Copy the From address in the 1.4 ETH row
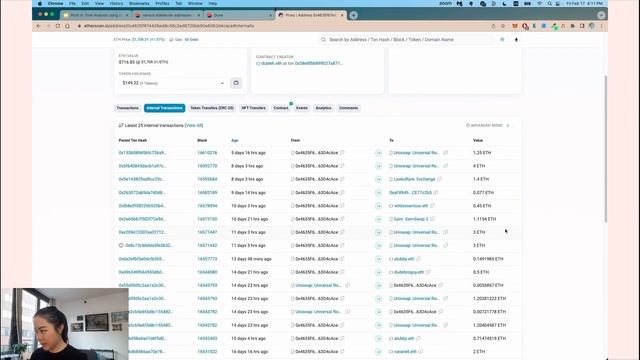This screenshot has height=360, width=640. pos(342,179)
